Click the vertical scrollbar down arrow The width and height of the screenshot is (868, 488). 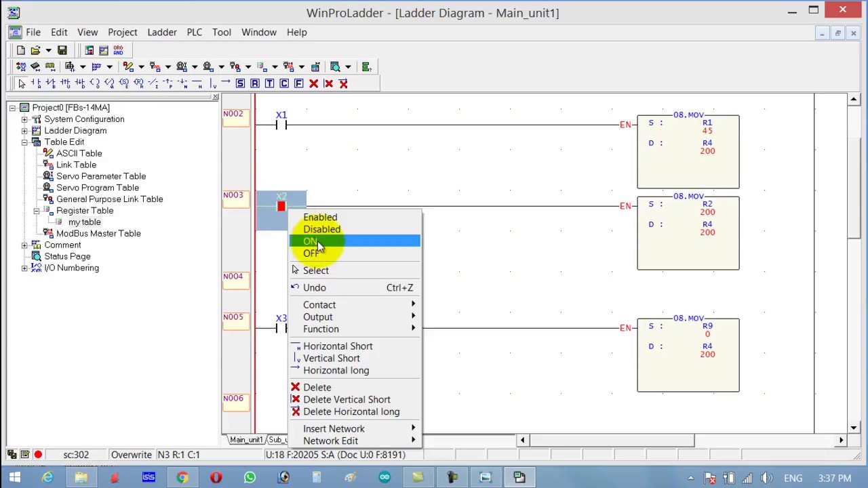pyautogui.click(x=854, y=428)
